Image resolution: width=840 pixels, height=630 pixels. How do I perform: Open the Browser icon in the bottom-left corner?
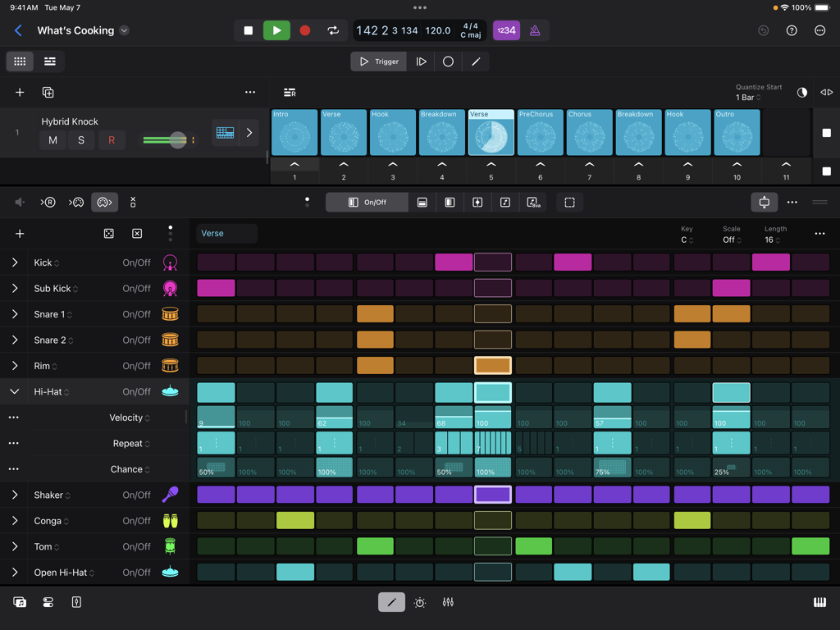[x=19, y=601]
